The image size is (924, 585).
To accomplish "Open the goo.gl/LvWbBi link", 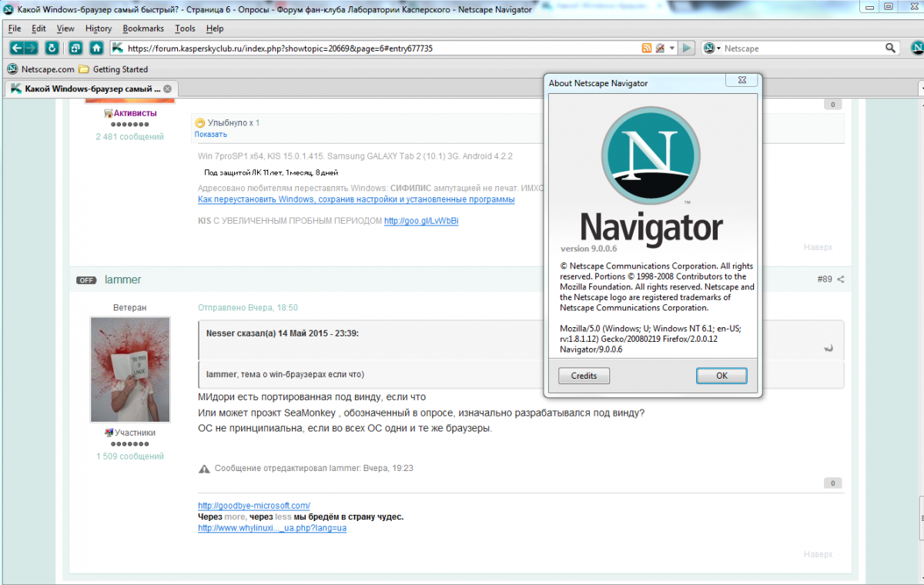I will (x=421, y=221).
